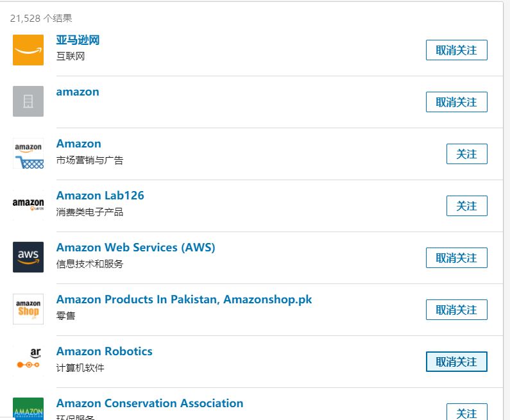Open the Amazon Web Services (AWS) name link
Screen dimensions: 510x420
(135, 248)
